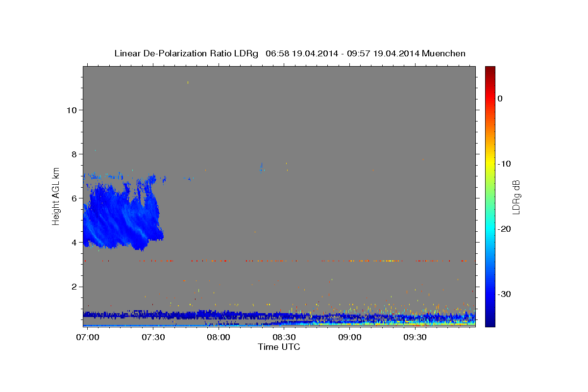Screen dimensions: 588x392
Task: Click the 09:30 time tick label
Action: click(x=415, y=338)
